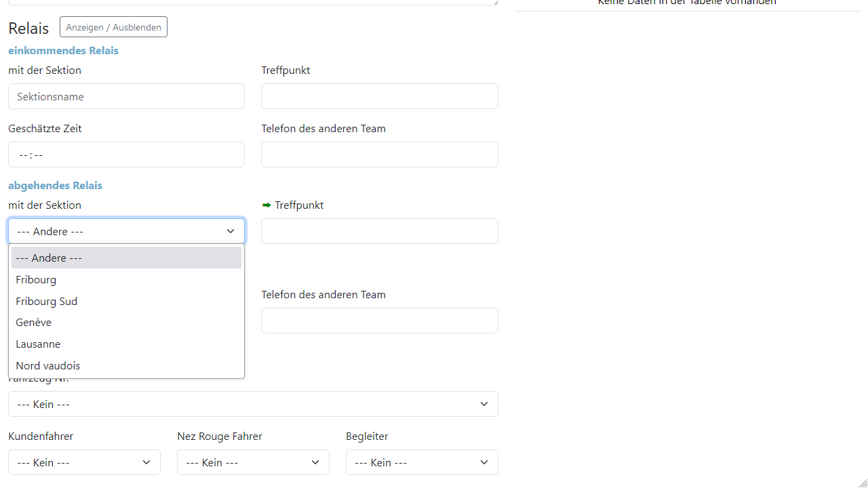Choose 'Lausanne' in the section list
This screenshot has width=868, height=488.
coord(126,344)
